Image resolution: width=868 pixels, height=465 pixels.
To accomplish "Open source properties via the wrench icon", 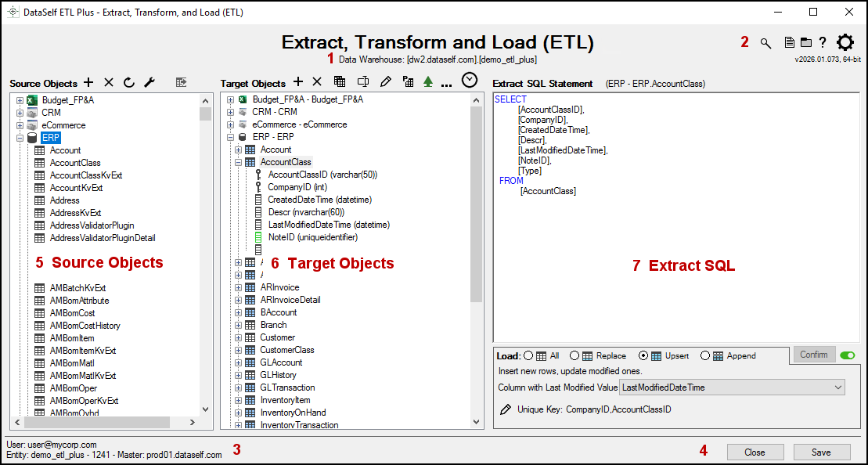I will [x=149, y=82].
